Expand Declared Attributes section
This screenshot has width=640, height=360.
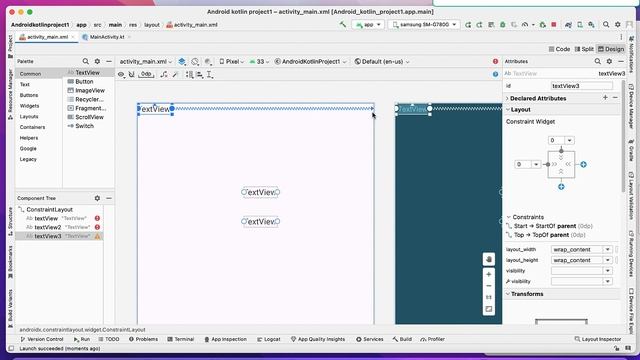coord(507,98)
